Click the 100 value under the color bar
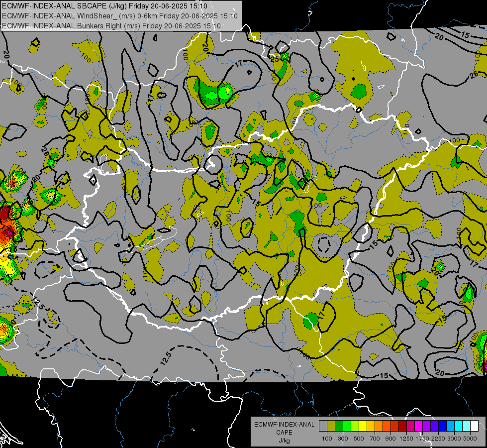This screenshot has width=487, height=448. tap(327, 439)
